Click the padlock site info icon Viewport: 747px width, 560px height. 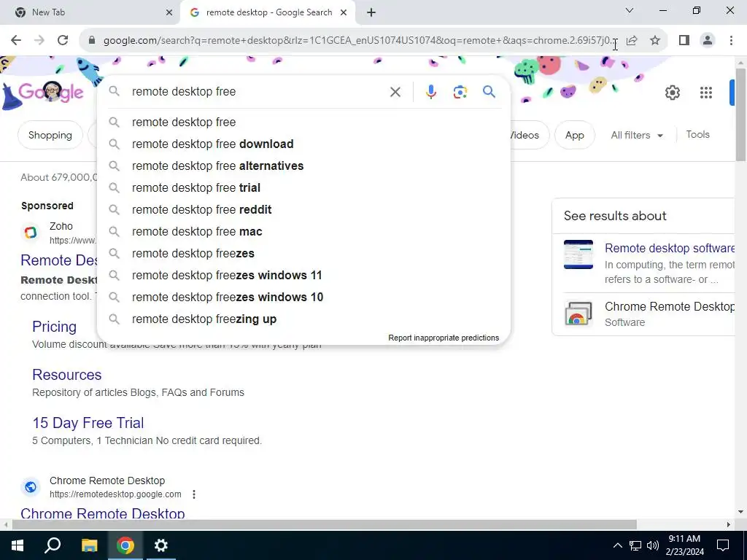[x=92, y=41]
